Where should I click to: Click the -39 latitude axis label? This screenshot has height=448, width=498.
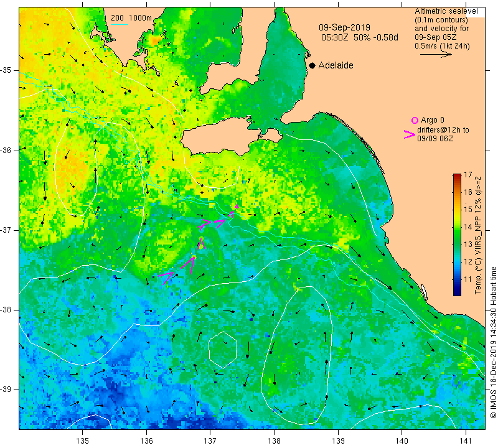coord(6,390)
